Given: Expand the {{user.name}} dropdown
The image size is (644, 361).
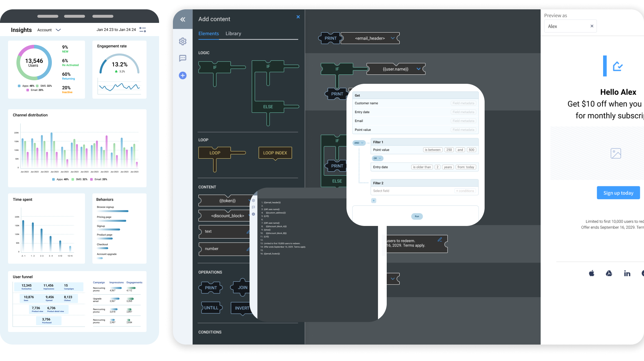Looking at the screenshot, I should point(419,69).
